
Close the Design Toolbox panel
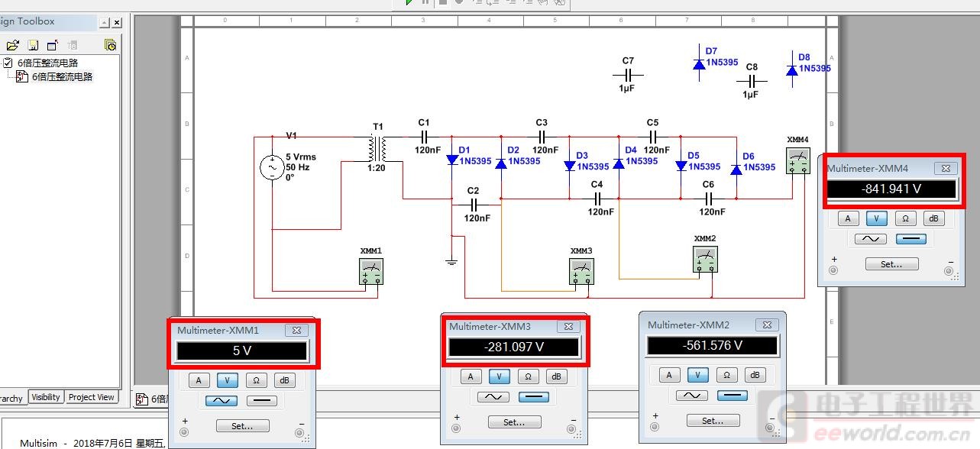pos(116,23)
